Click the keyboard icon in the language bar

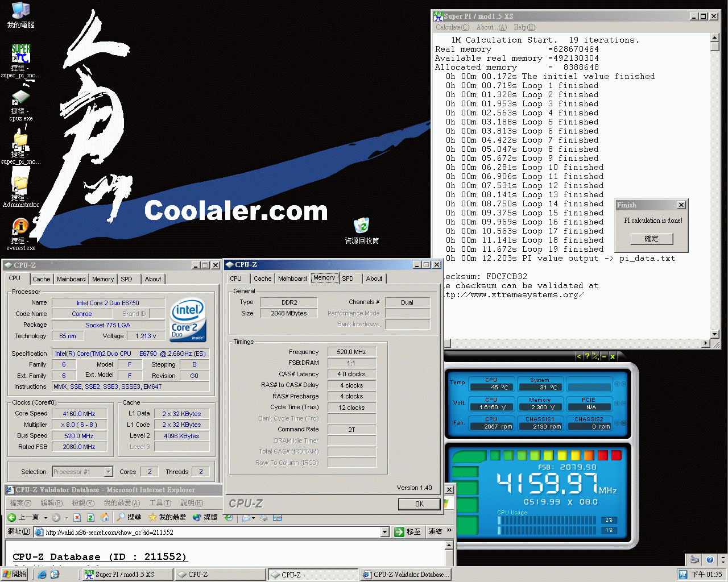pos(694,560)
